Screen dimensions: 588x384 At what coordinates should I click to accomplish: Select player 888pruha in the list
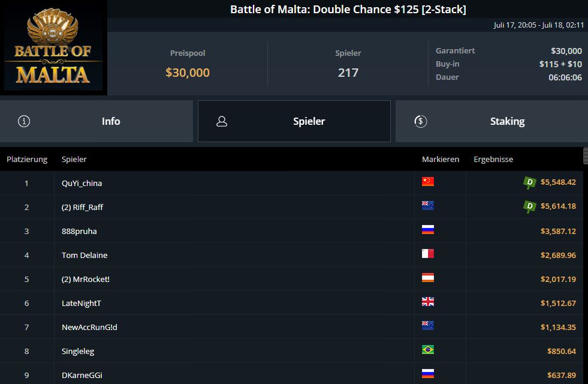coord(79,231)
